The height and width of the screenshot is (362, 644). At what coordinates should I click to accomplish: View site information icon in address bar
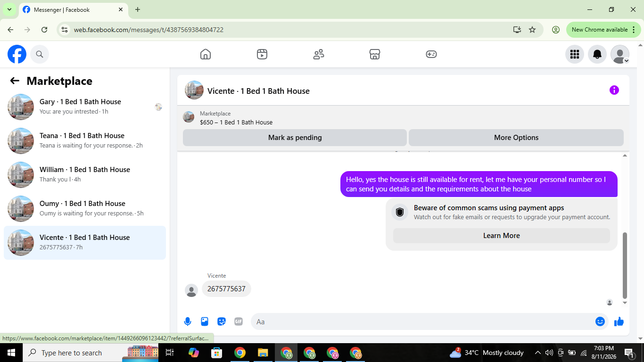pyautogui.click(x=65, y=30)
